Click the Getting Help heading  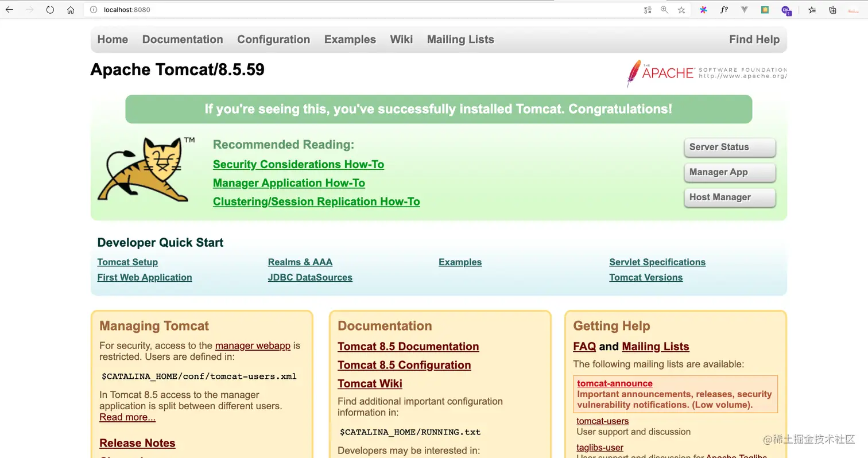click(x=611, y=326)
